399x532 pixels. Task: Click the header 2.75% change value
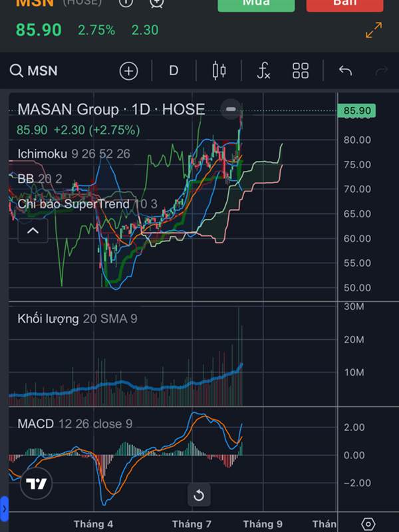(x=96, y=30)
